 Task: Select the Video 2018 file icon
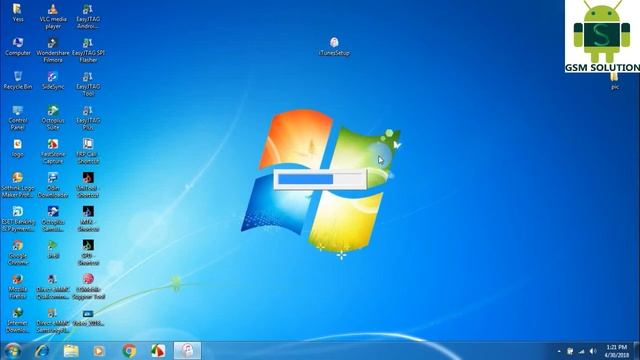88,318
